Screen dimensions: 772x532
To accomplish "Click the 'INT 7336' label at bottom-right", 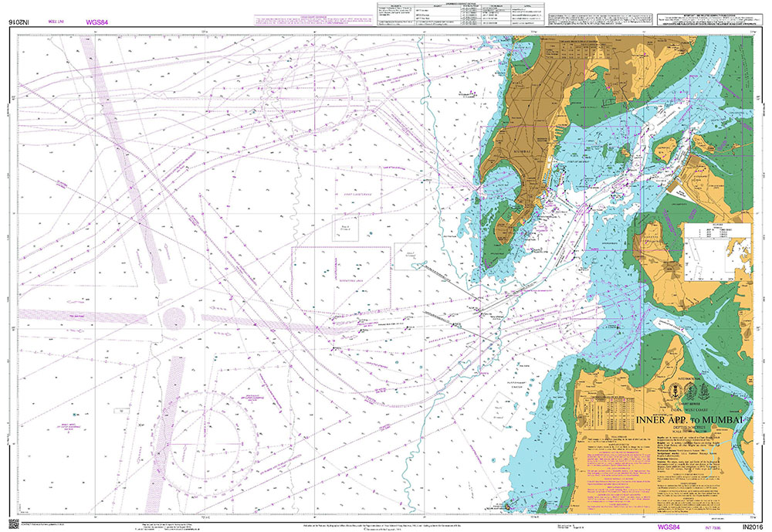I will point(713,527).
